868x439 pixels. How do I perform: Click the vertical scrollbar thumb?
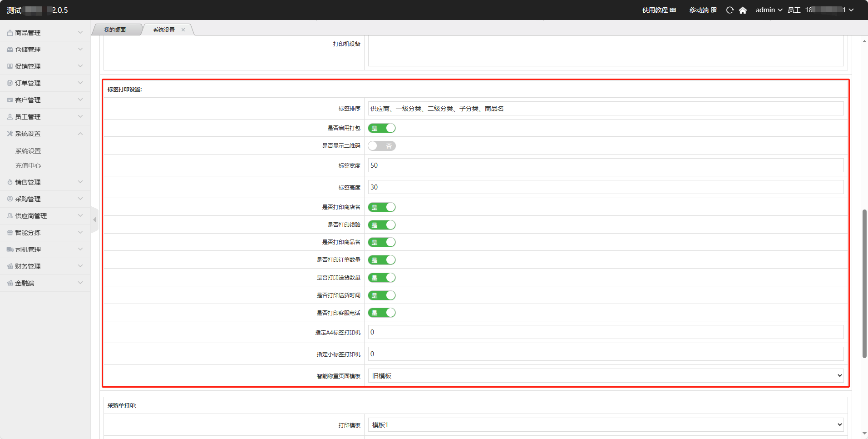click(x=864, y=284)
